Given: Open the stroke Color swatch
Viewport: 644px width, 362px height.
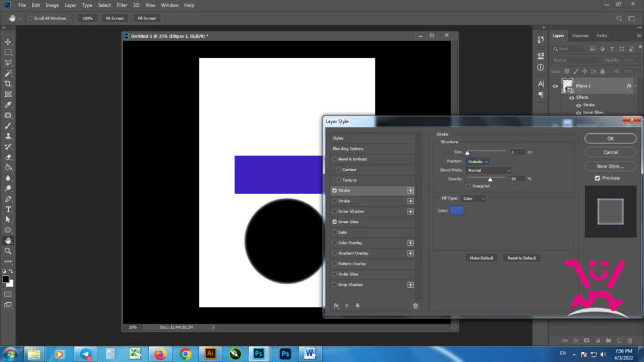Looking at the screenshot, I should coord(457,211).
